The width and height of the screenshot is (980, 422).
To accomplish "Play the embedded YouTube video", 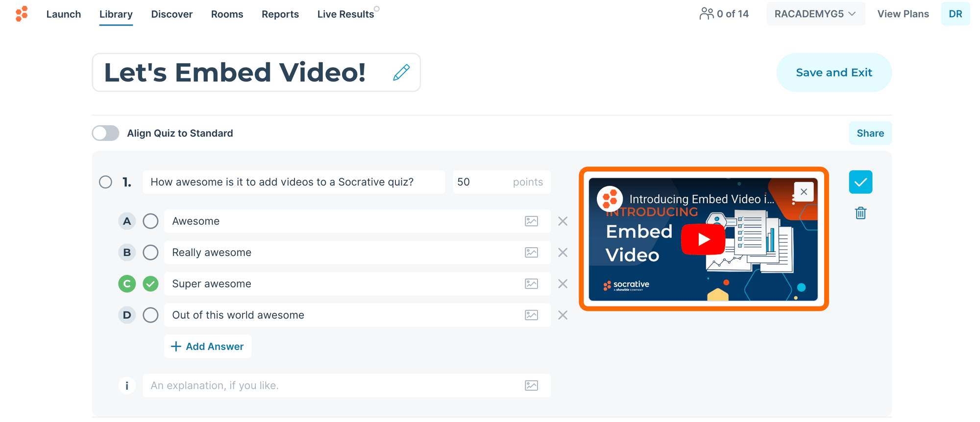I will pos(703,239).
